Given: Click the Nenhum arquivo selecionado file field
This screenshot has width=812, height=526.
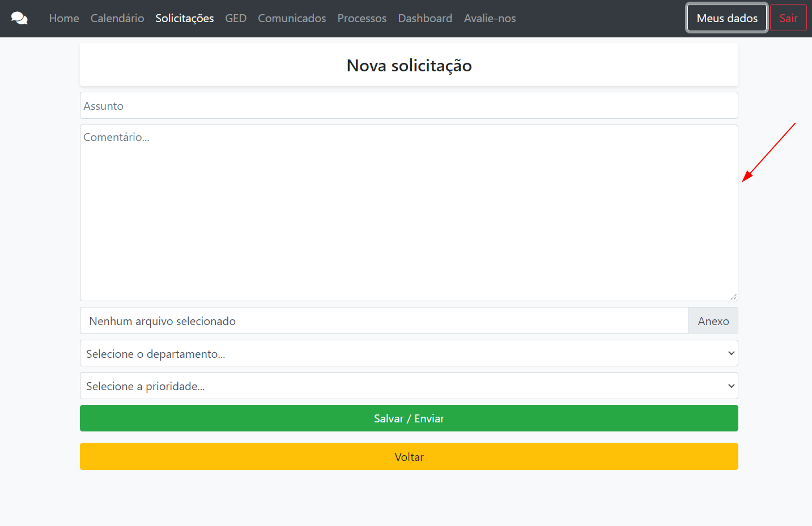Looking at the screenshot, I should pyautogui.click(x=384, y=321).
